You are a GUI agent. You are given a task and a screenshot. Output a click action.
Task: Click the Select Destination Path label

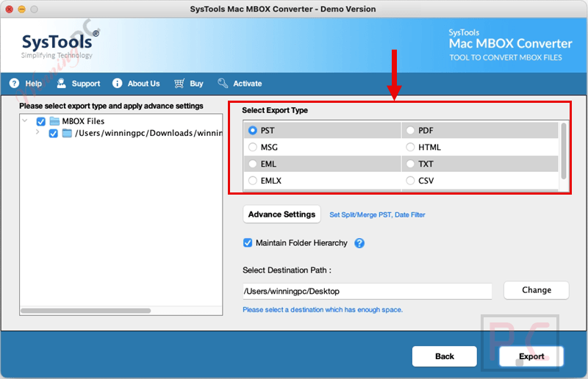click(x=287, y=270)
